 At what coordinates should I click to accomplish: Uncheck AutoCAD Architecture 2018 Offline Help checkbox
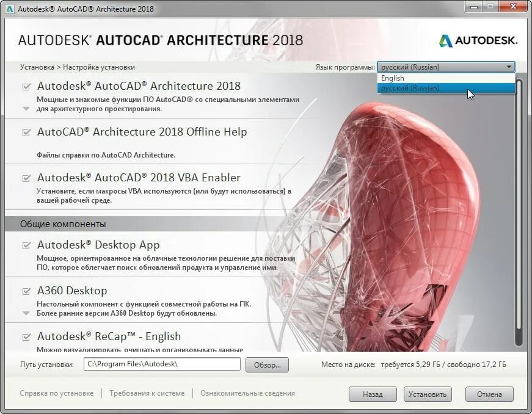pos(26,133)
